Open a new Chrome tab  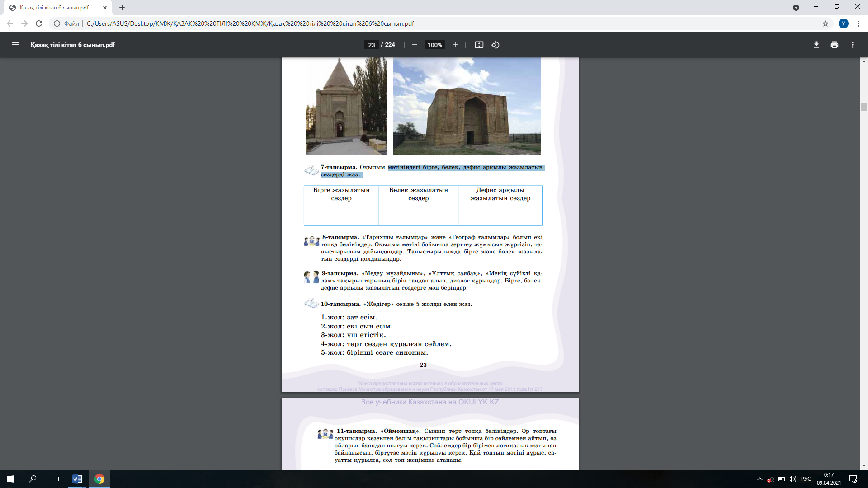(122, 8)
